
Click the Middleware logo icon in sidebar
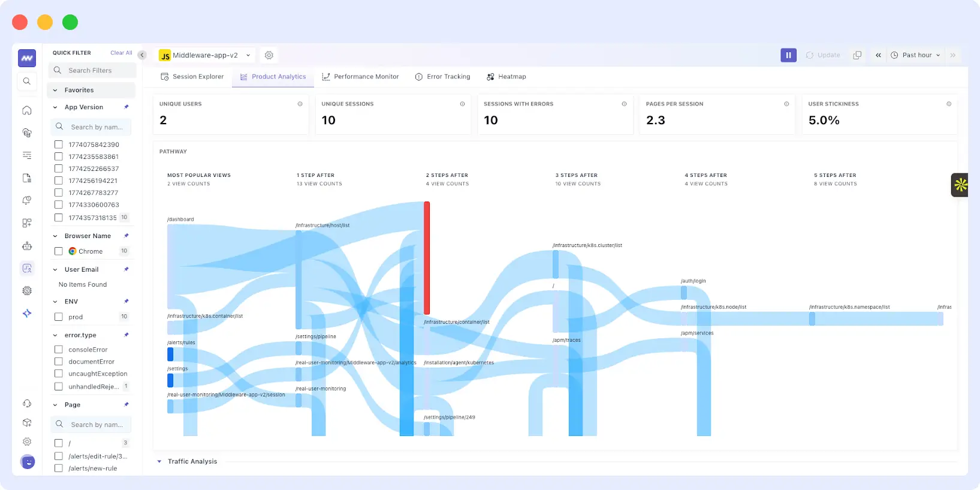tap(27, 58)
